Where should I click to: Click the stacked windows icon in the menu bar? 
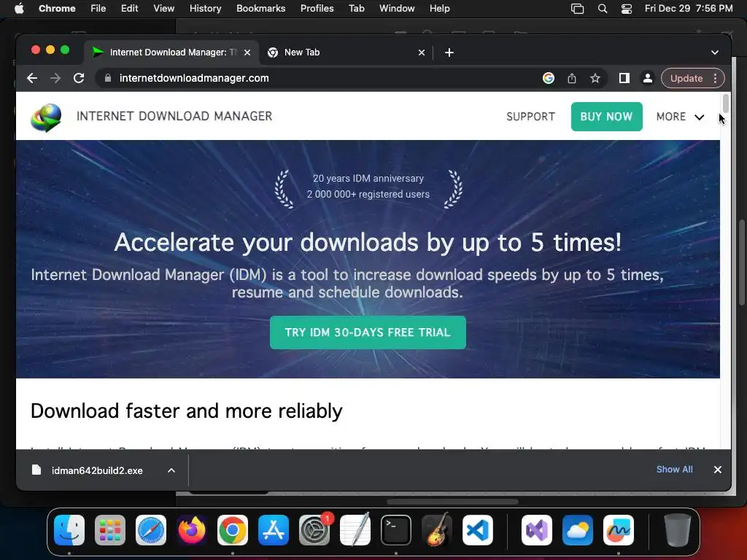point(578,9)
